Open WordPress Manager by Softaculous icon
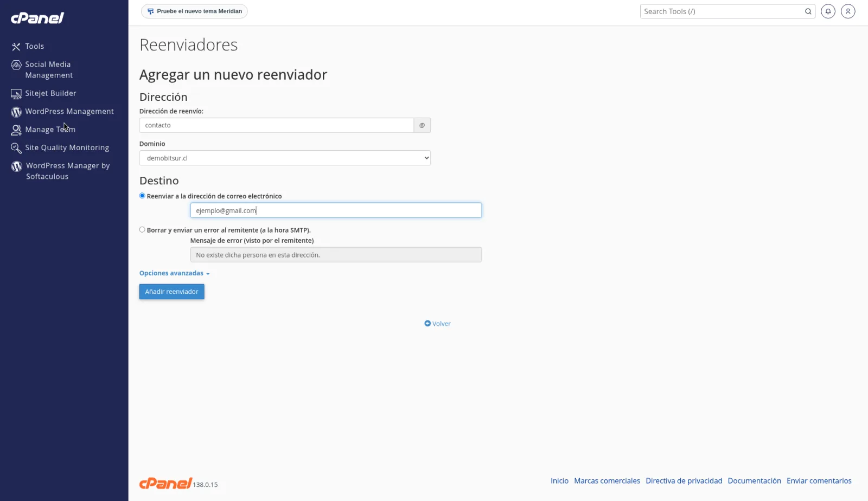Image resolution: width=868 pixels, height=501 pixels. coord(17,166)
